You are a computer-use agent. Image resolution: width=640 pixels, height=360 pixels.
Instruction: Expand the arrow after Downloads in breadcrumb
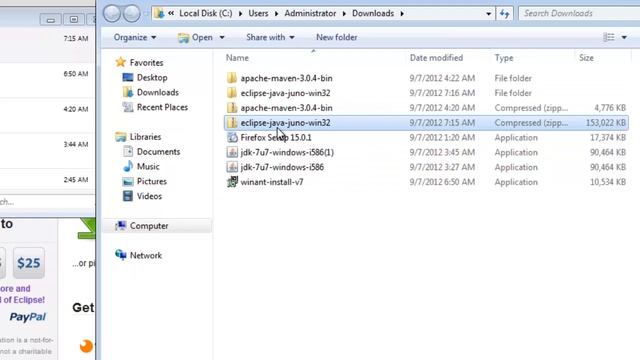(402, 13)
